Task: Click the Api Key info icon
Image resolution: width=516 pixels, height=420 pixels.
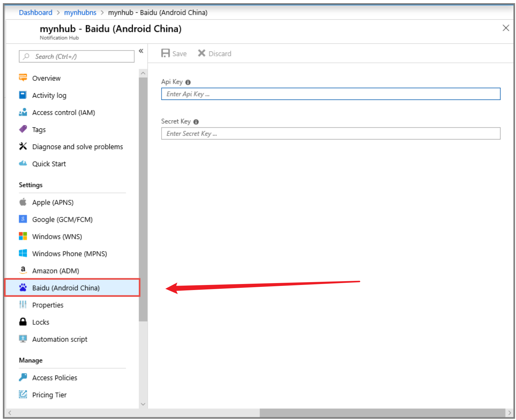Action: tap(188, 82)
